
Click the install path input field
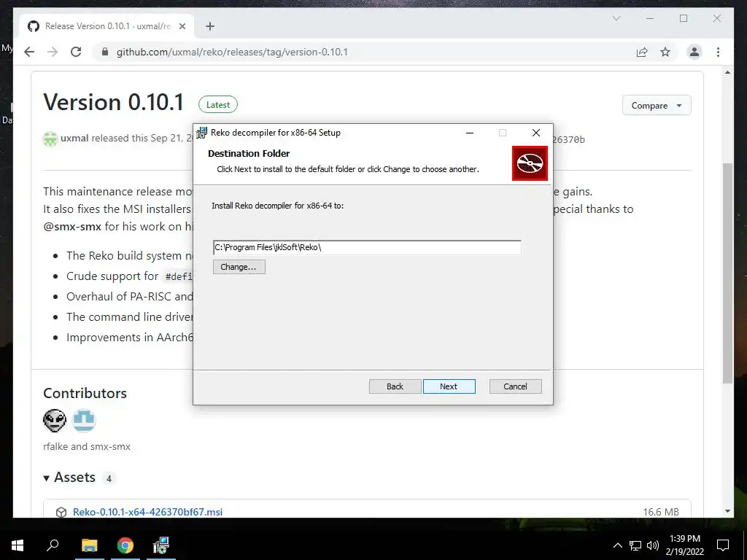(x=367, y=247)
